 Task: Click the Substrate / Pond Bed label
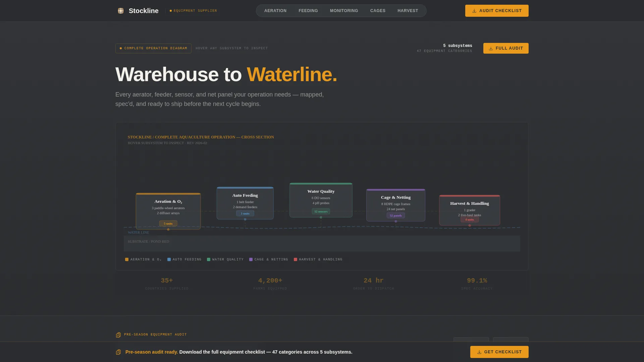coord(148,241)
